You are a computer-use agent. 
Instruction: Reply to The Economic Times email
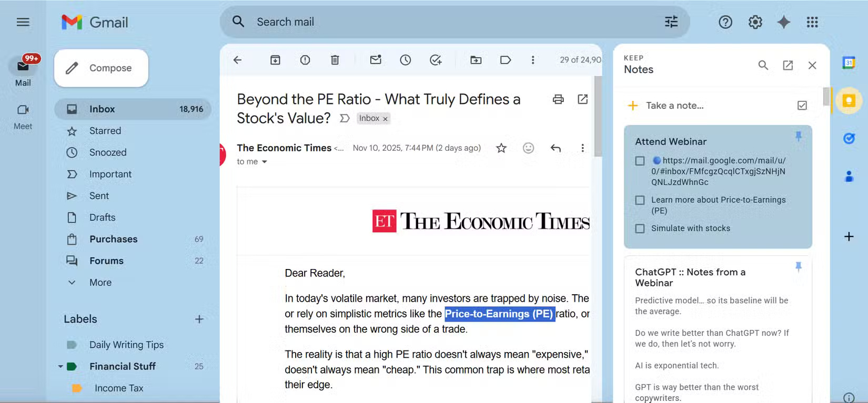point(556,148)
